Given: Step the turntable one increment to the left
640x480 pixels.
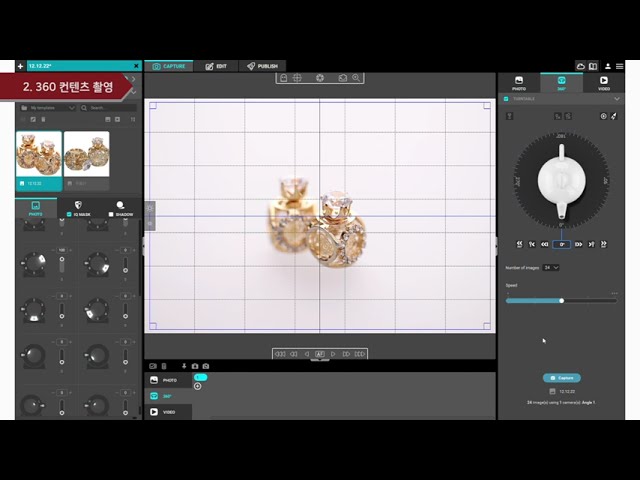Looking at the screenshot, I should 544,244.
